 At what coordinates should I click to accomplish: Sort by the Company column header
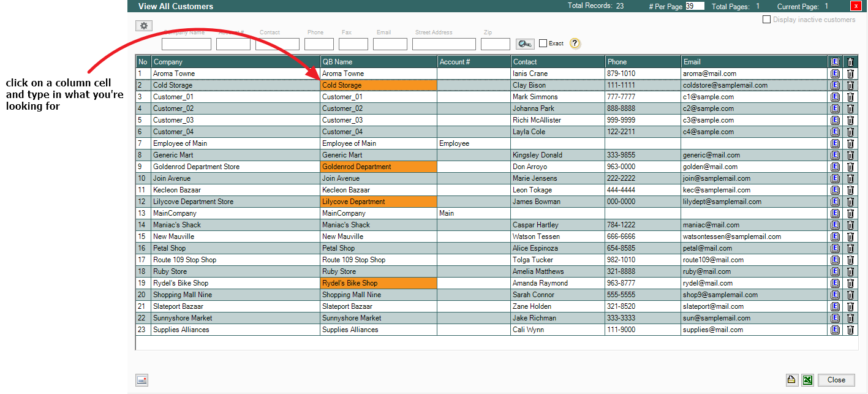point(235,62)
